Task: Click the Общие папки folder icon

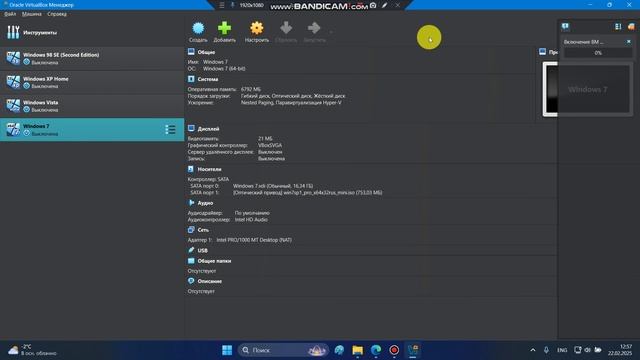Action: pyautogui.click(x=191, y=260)
